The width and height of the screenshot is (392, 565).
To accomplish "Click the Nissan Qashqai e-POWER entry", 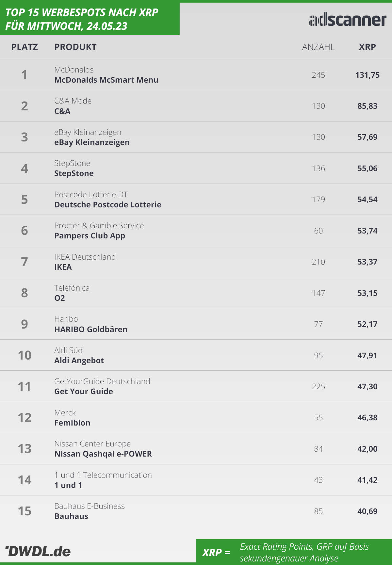I will pos(103,454).
